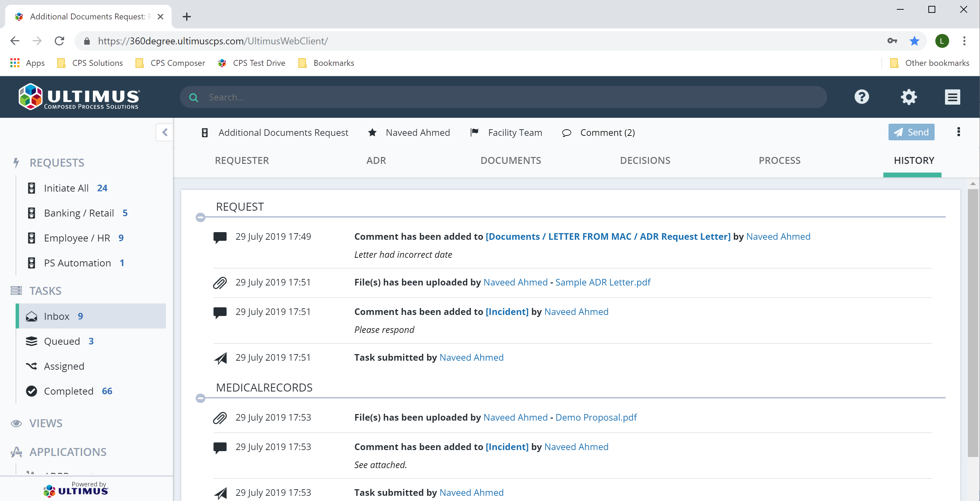Open the Chrome three-dot menu
The height and width of the screenshot is (501, 980).
click(x=964, y=41)
